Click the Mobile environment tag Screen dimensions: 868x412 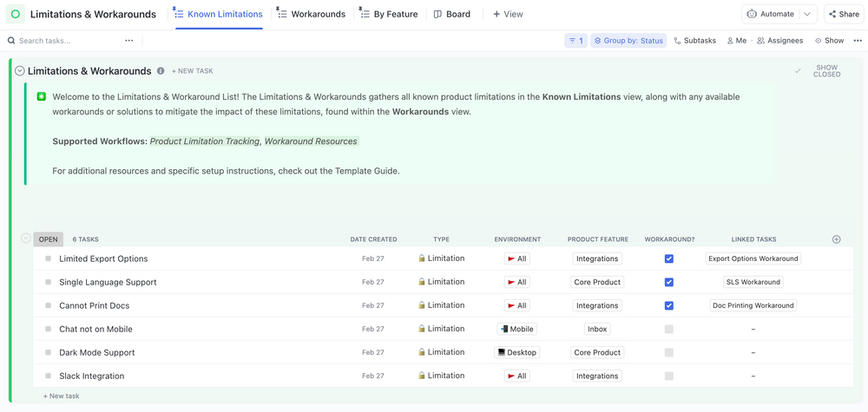pos(517,329)
